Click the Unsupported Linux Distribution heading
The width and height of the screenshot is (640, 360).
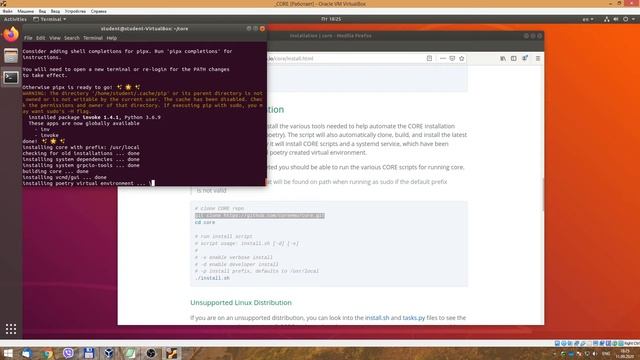(x=241, y=302)
